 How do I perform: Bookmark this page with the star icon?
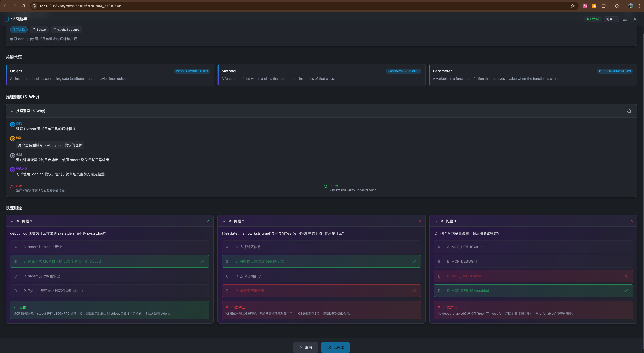coord(573,6)
